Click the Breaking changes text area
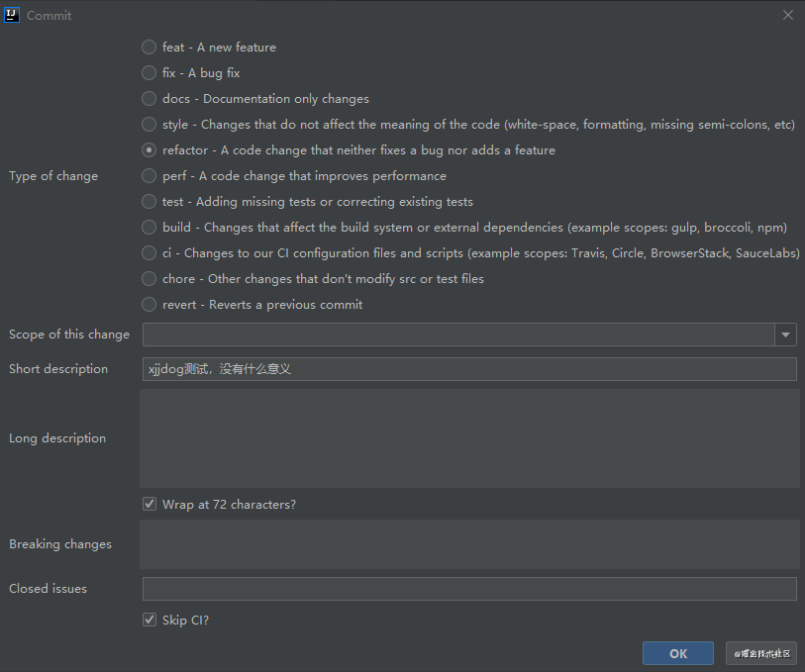Screen dimensions: 805x672 [x=469, y=543]
